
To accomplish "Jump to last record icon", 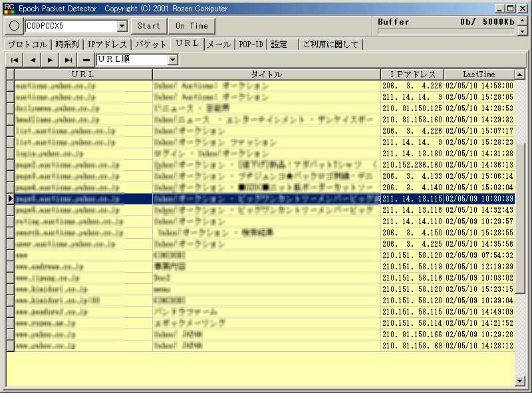I will (x=68, y=60).
